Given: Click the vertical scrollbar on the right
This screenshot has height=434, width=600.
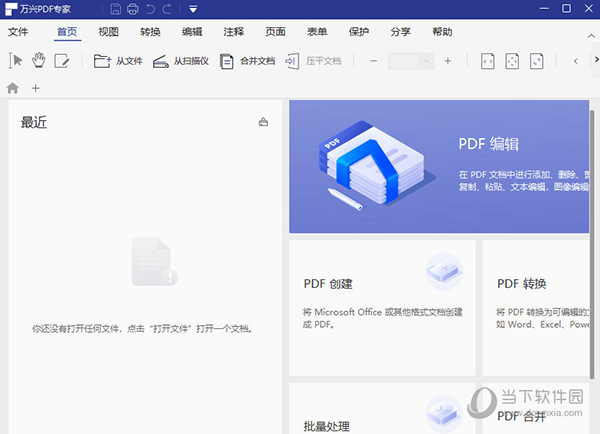Looking at the screenshot, I should tap(592, 243).
